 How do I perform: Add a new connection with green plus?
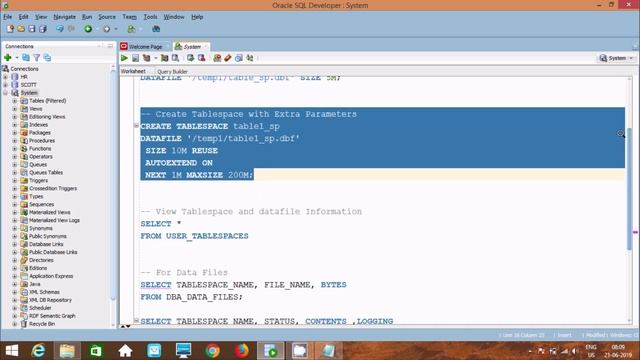click(x=7, y=58)
